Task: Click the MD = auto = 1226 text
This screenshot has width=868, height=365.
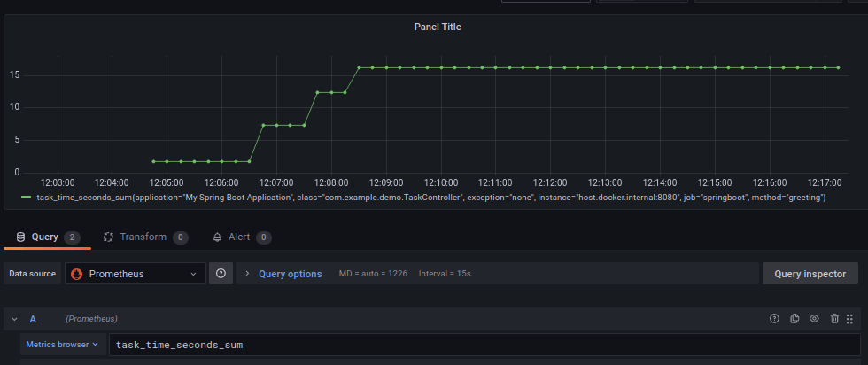Action: 373,274
